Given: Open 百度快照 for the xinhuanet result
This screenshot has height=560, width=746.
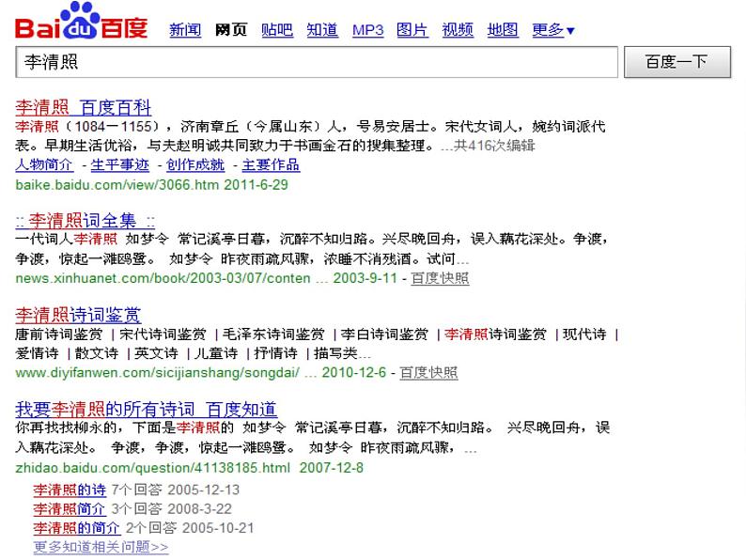Looking at the screenshot, I should (x=440, y=278).
